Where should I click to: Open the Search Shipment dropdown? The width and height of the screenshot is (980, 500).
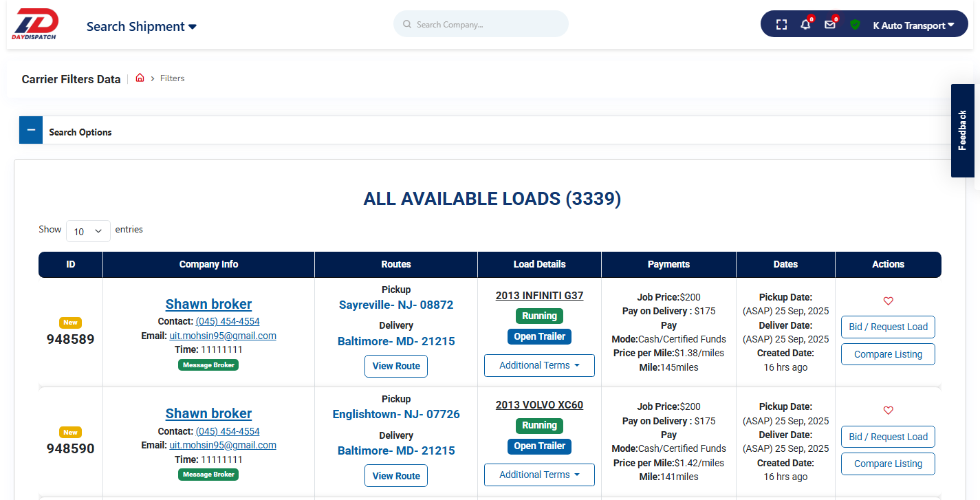click(x=141, y=26)
